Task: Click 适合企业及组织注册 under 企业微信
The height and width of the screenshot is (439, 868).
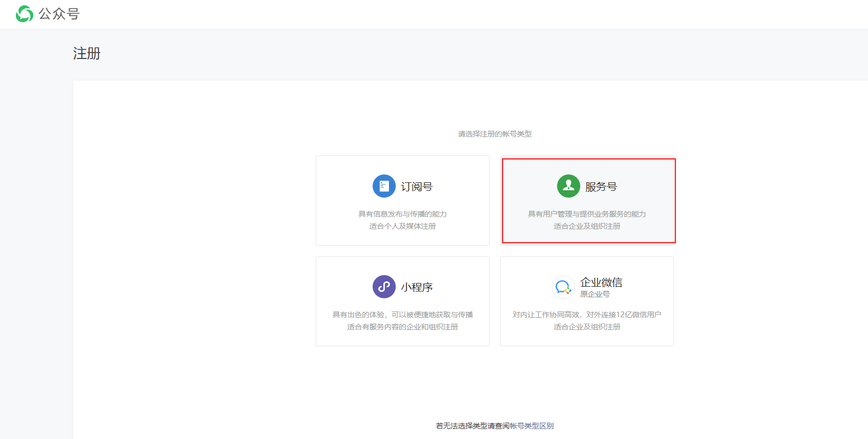Action: 587,327
